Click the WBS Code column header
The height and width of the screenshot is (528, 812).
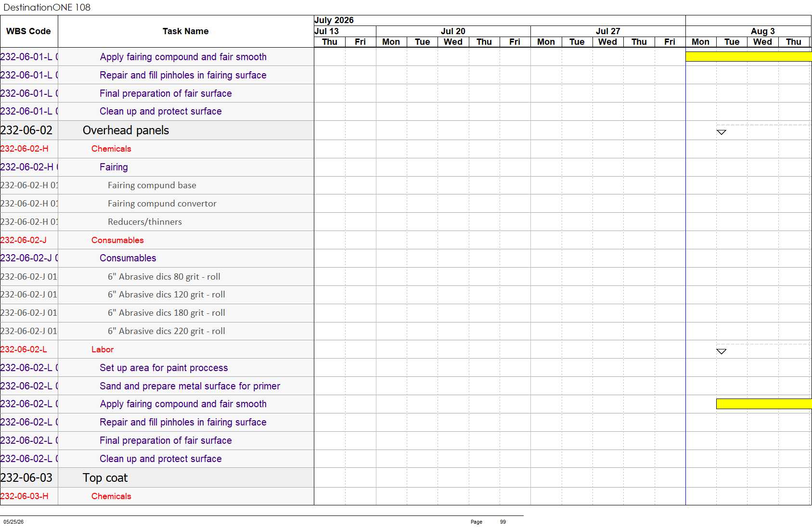click(x=29, y=31)
